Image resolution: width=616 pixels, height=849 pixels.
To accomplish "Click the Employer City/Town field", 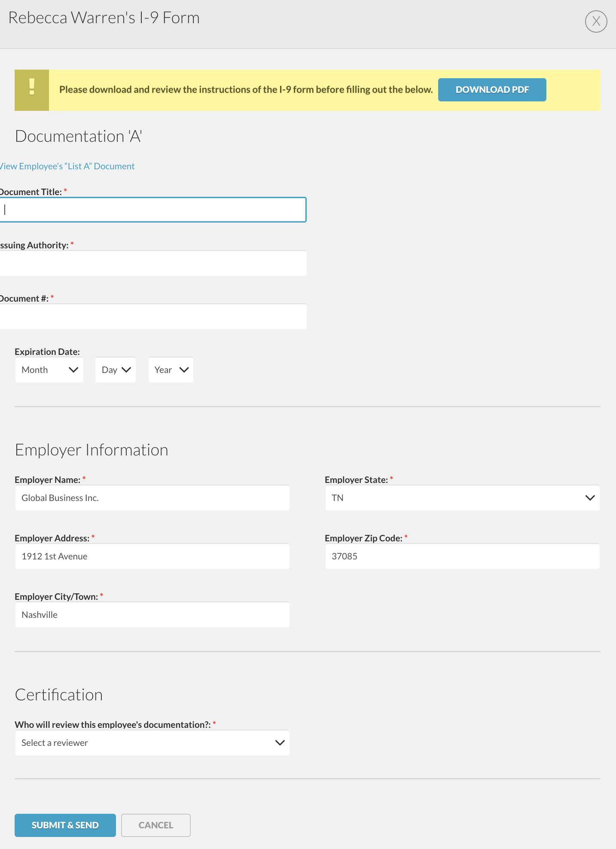I will coord(152,615).
